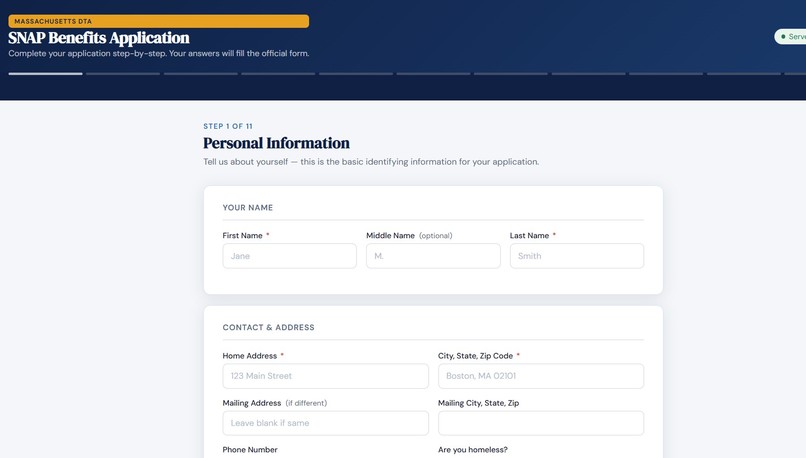This screenshot has width=806, height=458.
Task: Click the second progress step segment
Action: coord(123,74)
